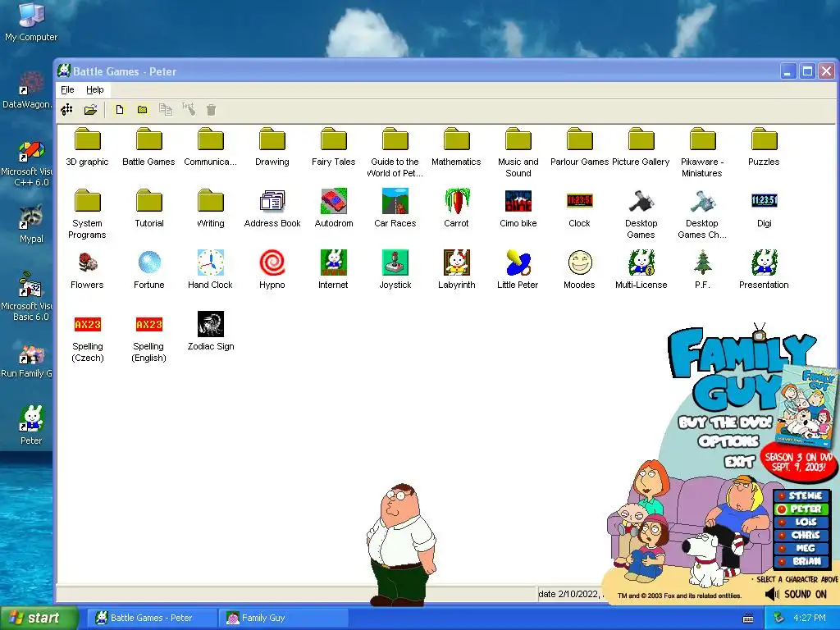The image size is (840, 630).
Task: Click the new document toolbar icon
Action: pyautogui.click(x=120, y=110)
